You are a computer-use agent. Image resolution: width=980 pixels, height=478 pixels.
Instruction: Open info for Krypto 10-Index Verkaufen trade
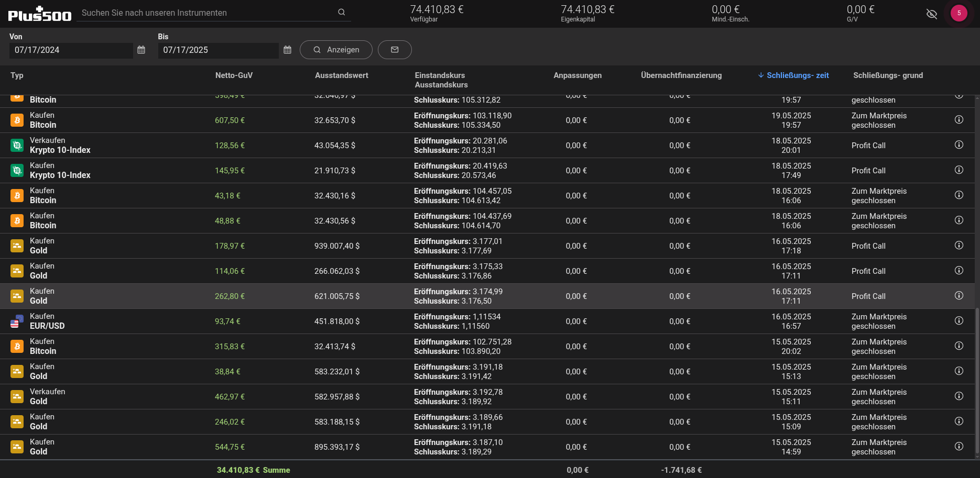click(959, 145)
